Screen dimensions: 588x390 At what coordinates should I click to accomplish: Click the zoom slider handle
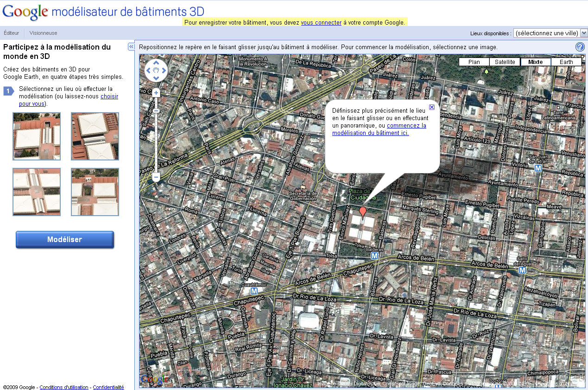(156, 111)
